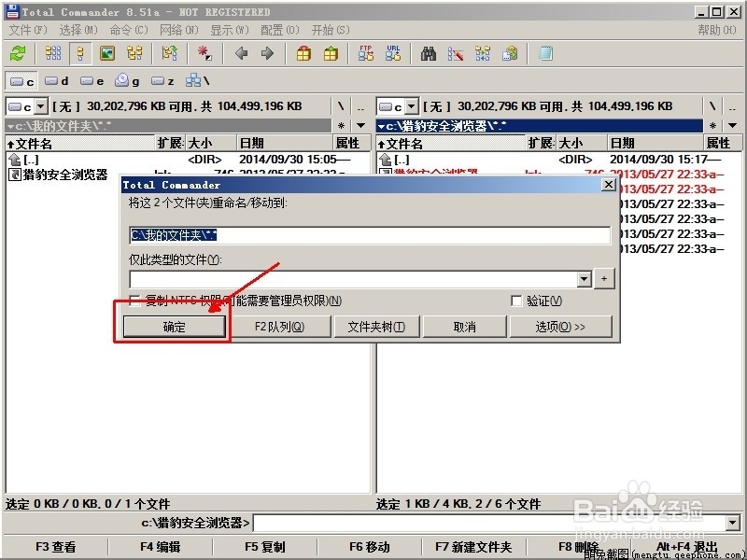
Task: Open the 显示(W) menu
Action: [229, 30]
